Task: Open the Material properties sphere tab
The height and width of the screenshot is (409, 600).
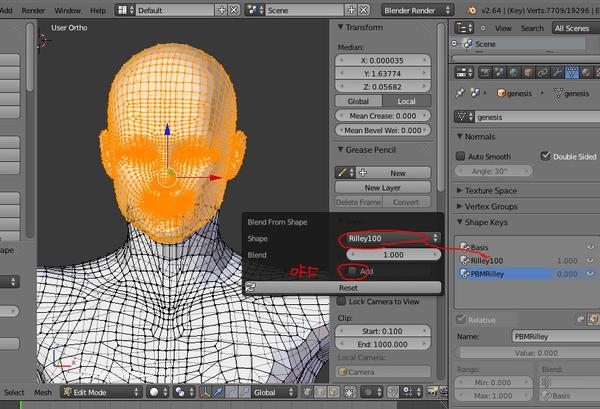Action: [586, 72]
